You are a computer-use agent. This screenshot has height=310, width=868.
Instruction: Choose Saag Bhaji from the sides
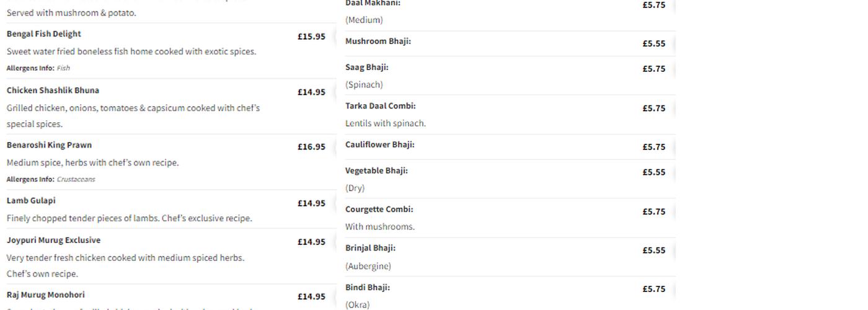pyautogui.click(x=366, y=68)
